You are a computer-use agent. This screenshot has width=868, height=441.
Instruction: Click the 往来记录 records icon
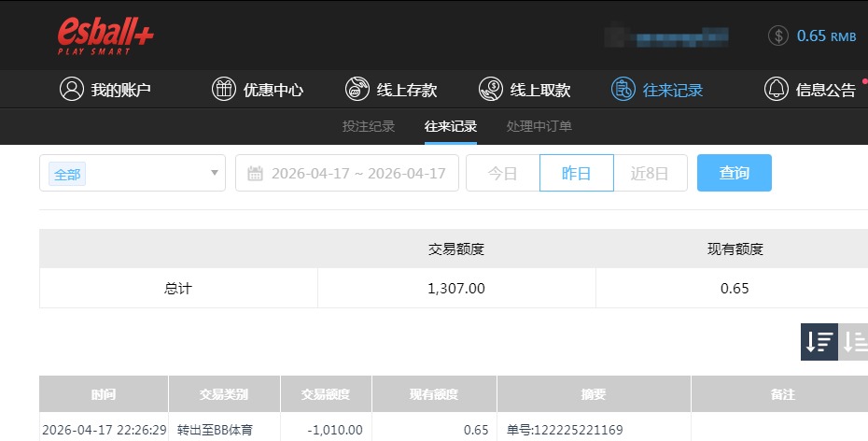623,89
